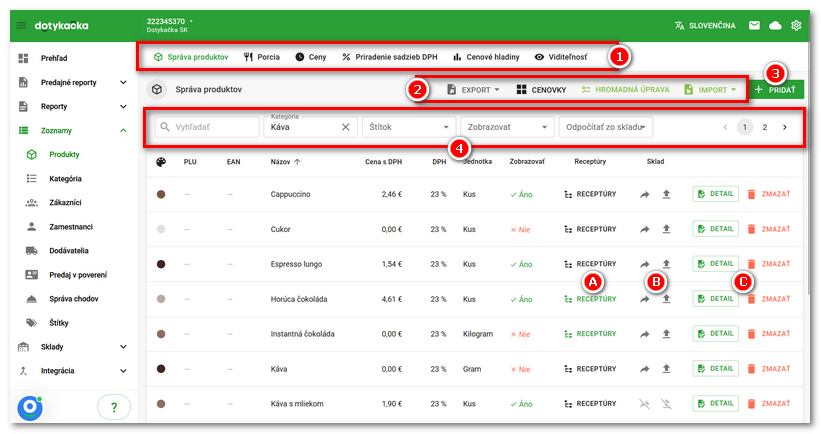The height and width of the screenshot is (434, 821).
Task: Expand the Štítok dropdown filter
Action: click(409, 127)
